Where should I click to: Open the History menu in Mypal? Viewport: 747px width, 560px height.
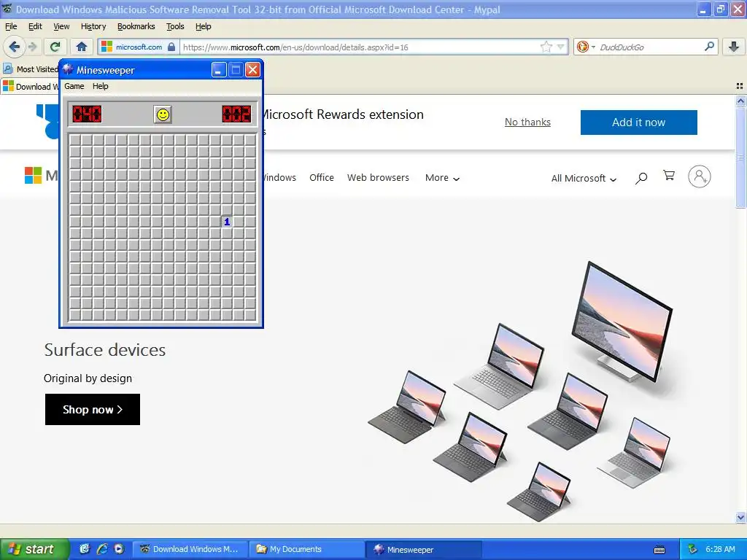[93, 26]
